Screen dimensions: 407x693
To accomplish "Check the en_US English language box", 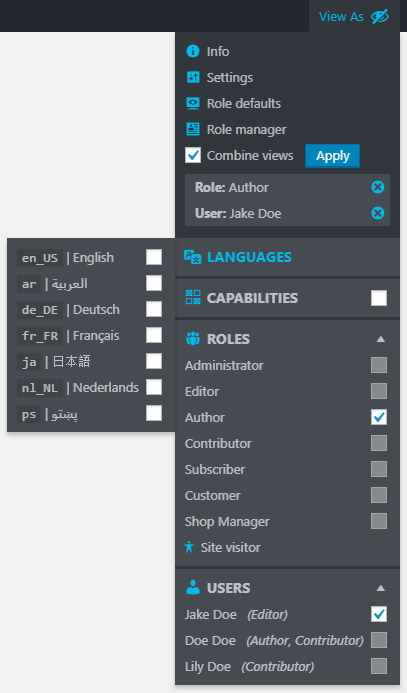I will coord(154,257).
